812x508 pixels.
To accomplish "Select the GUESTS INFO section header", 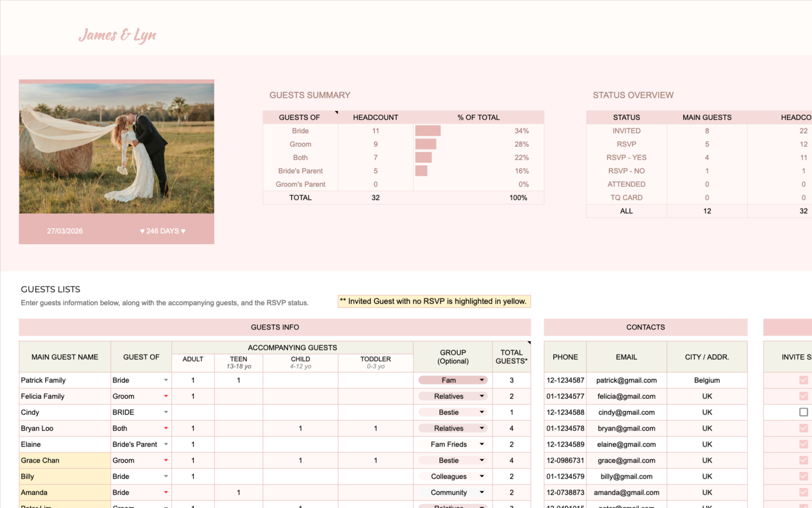I will 275,327.
